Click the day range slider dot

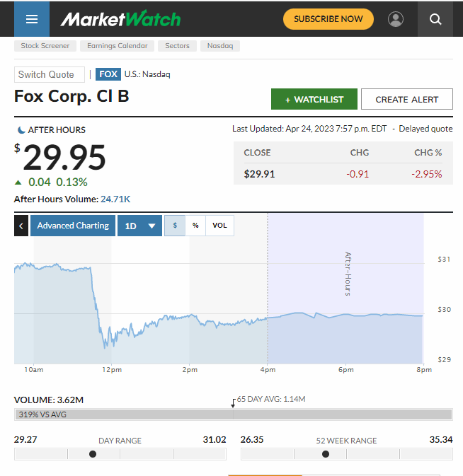click(x=93, y=454)
